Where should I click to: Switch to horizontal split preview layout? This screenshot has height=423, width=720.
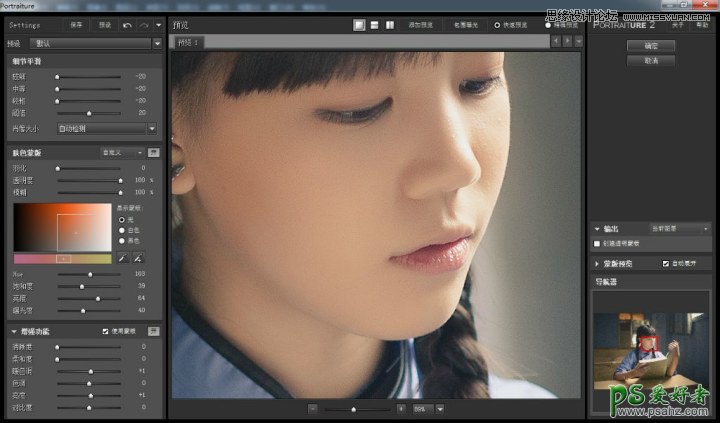[374, 24]
